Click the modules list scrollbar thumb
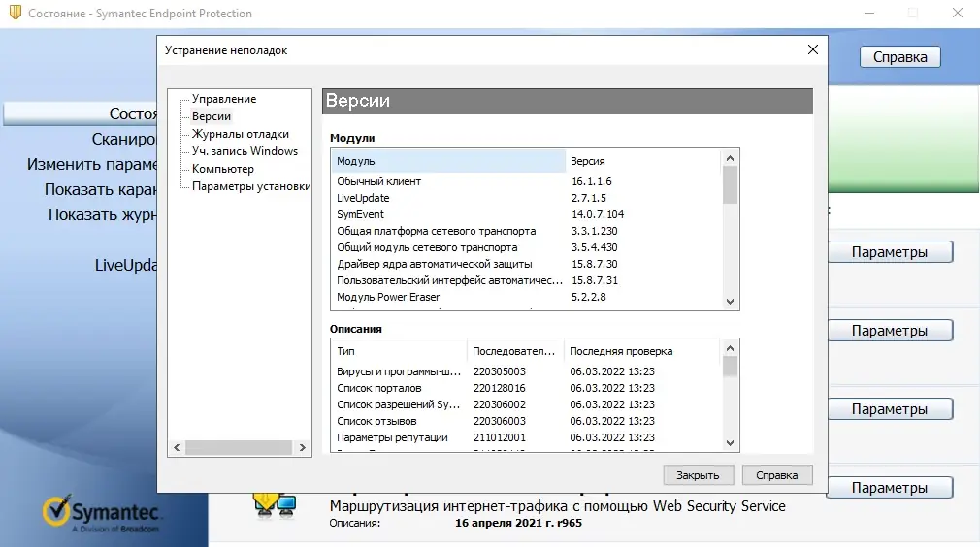Image resolution: width=980 pixels, height=547 pixels. pos(730,185)
